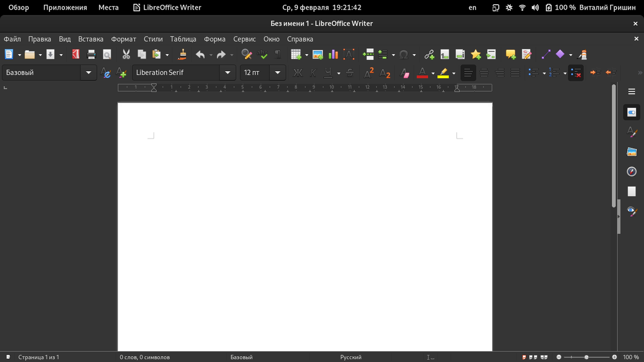Adjust the zoom slider in status bar
This screenshot has width=644, height=362.
click(586, 357)
